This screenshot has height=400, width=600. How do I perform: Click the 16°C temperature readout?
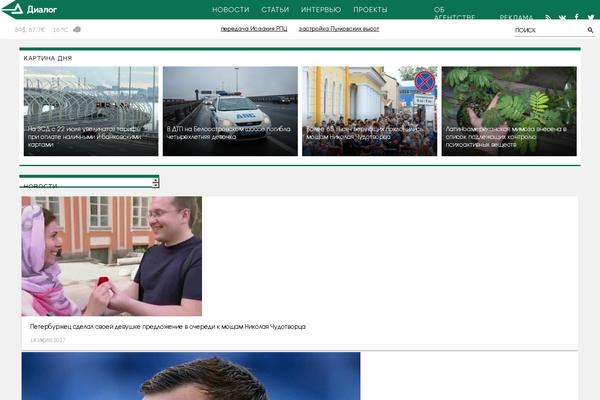[x=60, y=30]
